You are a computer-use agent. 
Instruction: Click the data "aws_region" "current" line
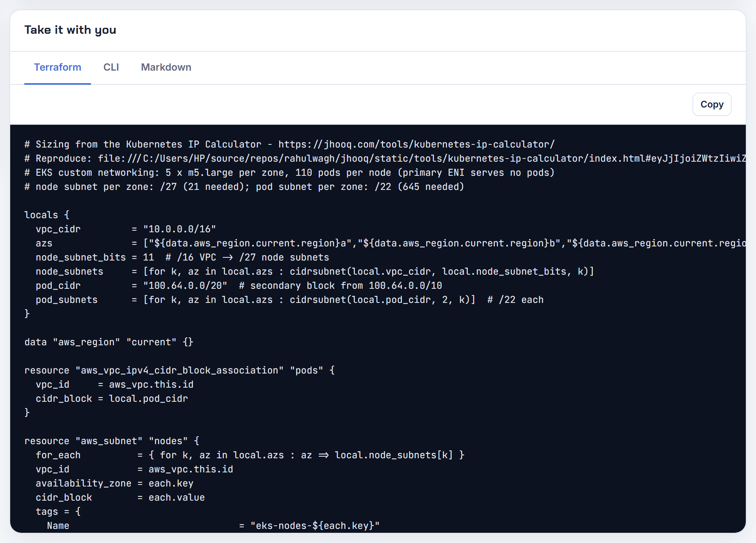tap(109, 342)
